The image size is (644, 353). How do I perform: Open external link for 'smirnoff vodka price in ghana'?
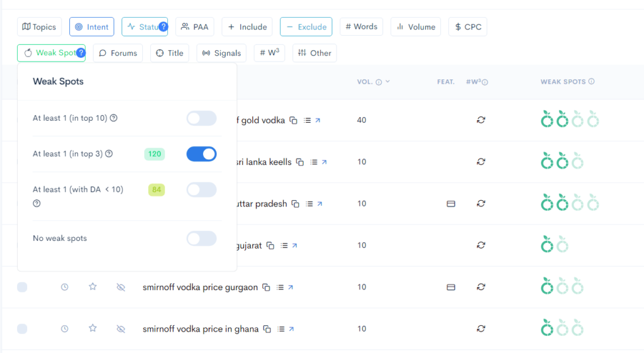pyautogui.click(x=291, y=329)
